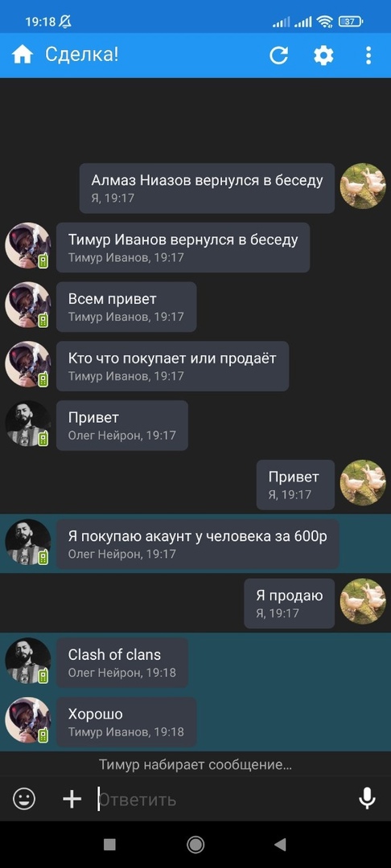The image size is (391, 868).
Task: Select the message Кто что покупает или продаёт
Action: coord(172,366)
